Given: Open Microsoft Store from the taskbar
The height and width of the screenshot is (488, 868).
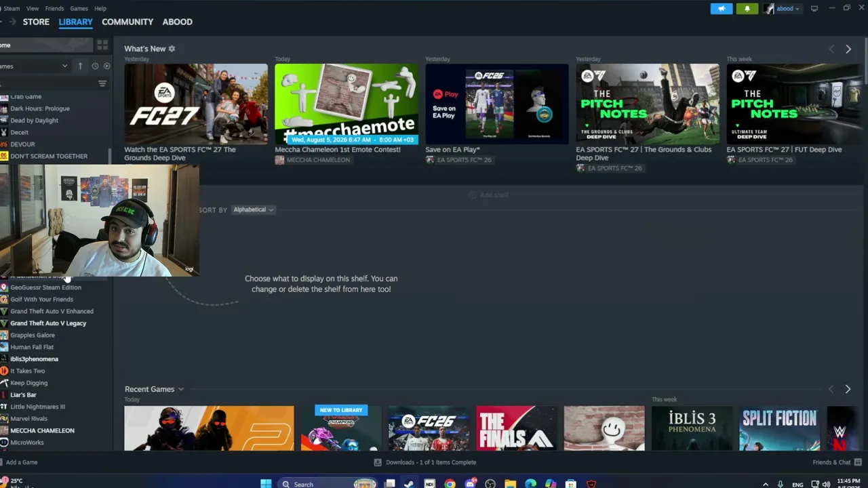Looking at the screenshot, I should tap(571, 484).
